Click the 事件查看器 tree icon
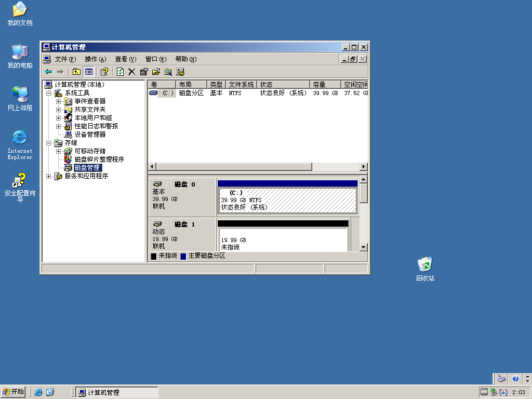532x399 pixels. click(68, 101)
